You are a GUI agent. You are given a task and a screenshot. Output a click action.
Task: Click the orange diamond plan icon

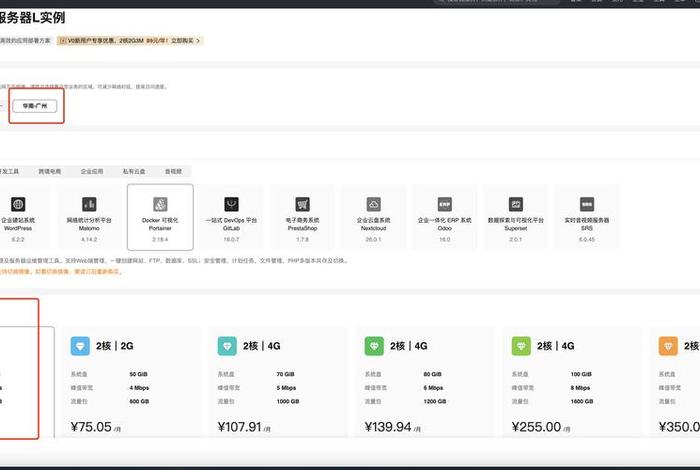(668, 346)
